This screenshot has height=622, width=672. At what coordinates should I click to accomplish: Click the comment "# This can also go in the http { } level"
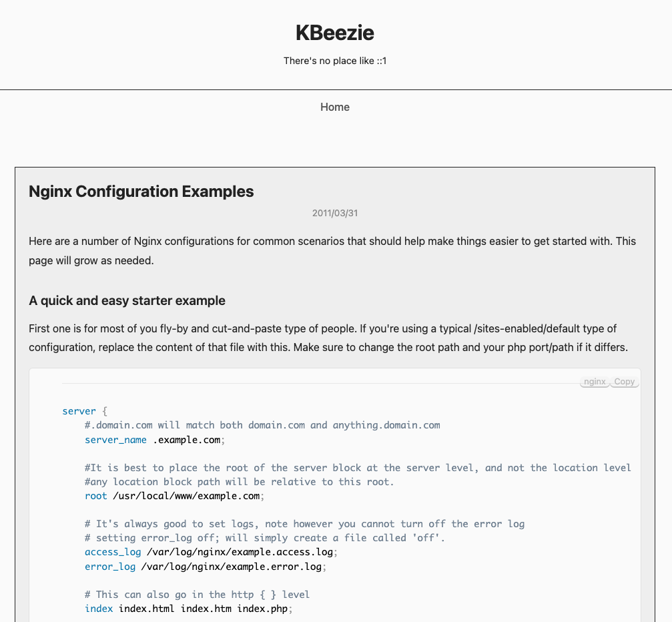point(197,595)
